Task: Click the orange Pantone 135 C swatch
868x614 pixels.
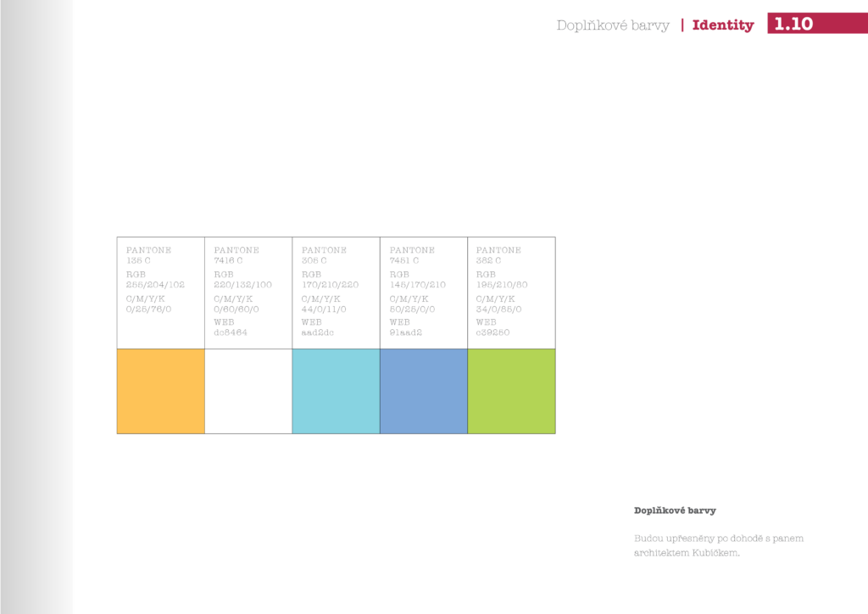Action: 161,391
